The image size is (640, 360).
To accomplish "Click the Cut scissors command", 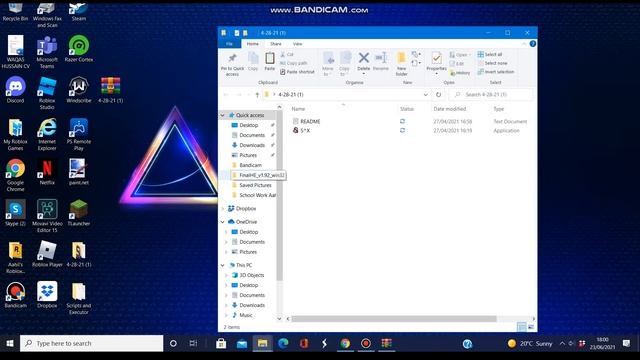I will pos(287,54).
